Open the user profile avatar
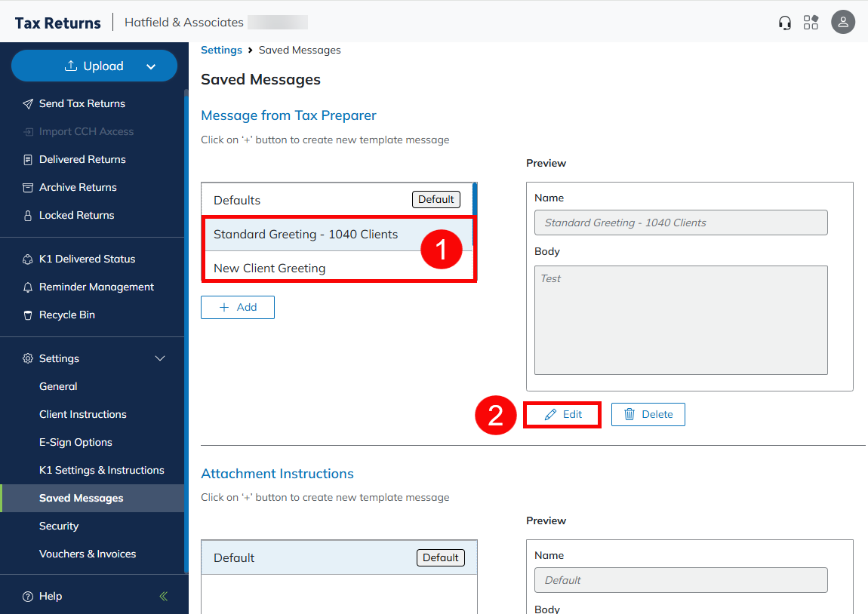Viewport: 868px width, 614px height. click(843, 22)
